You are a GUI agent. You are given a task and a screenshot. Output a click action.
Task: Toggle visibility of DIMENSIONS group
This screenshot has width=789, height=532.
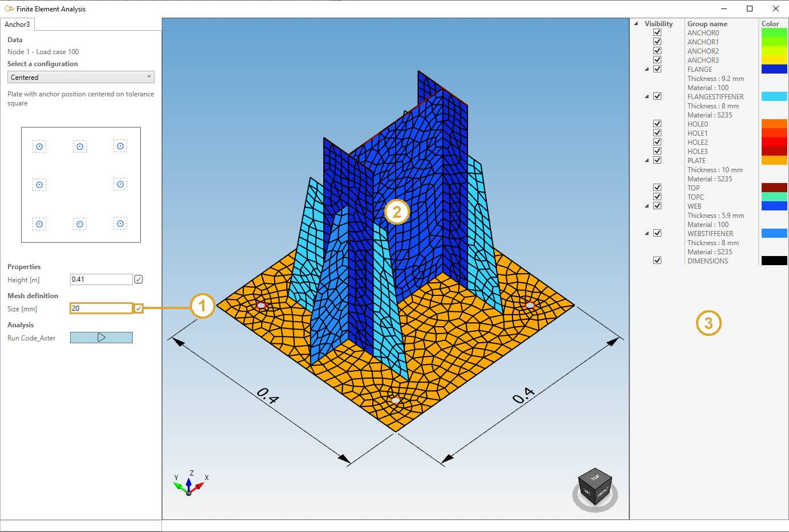pyautogui.click(x=657, y=261)
